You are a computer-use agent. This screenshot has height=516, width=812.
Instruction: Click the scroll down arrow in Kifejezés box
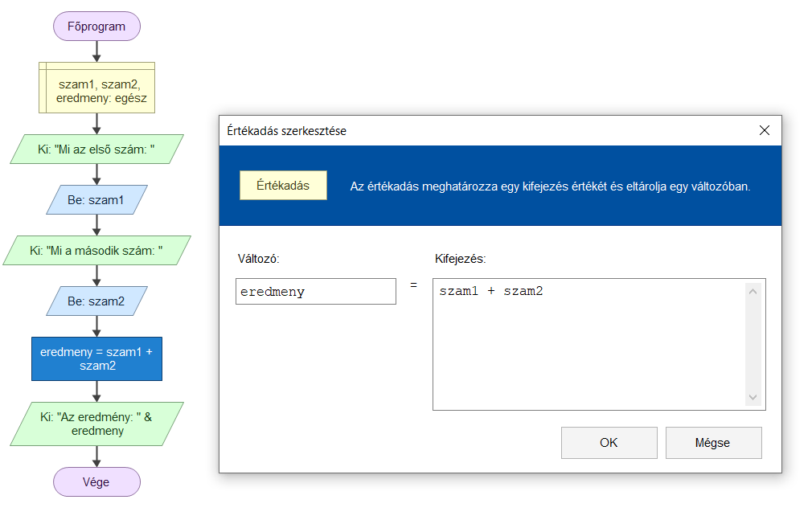(x=753, y=398)
